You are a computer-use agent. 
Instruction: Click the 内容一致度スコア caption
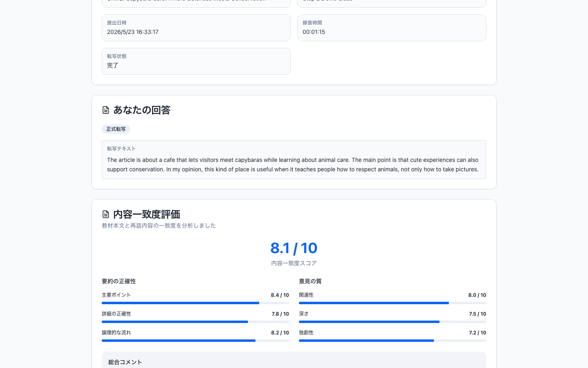294,263
